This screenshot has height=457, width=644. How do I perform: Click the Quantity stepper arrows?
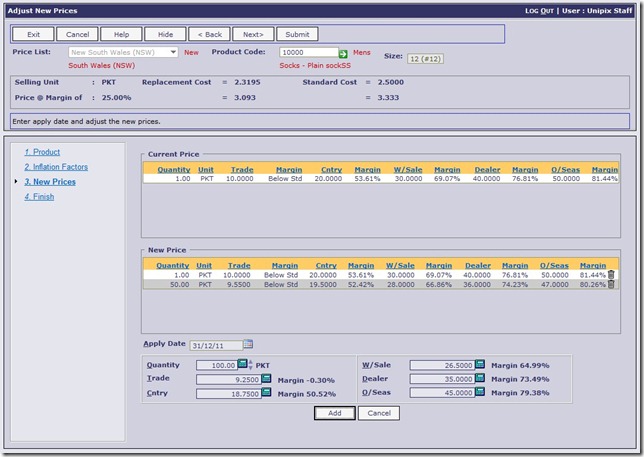[250, 365]
